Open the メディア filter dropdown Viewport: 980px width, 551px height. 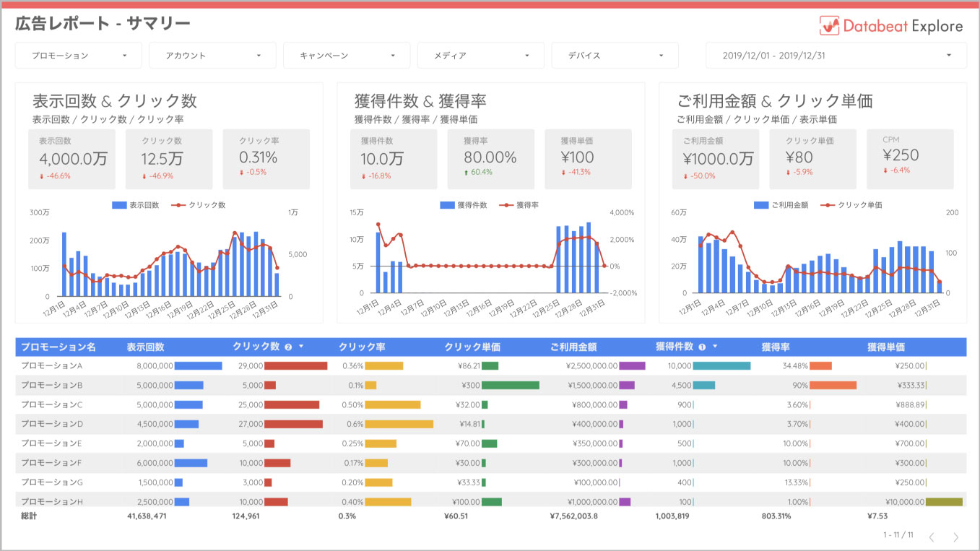pos(481,56)
